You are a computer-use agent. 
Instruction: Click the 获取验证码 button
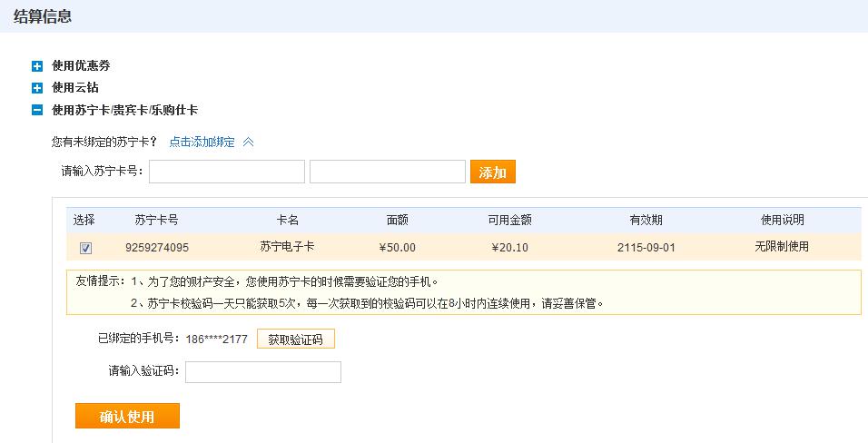(x=296, y=339)
